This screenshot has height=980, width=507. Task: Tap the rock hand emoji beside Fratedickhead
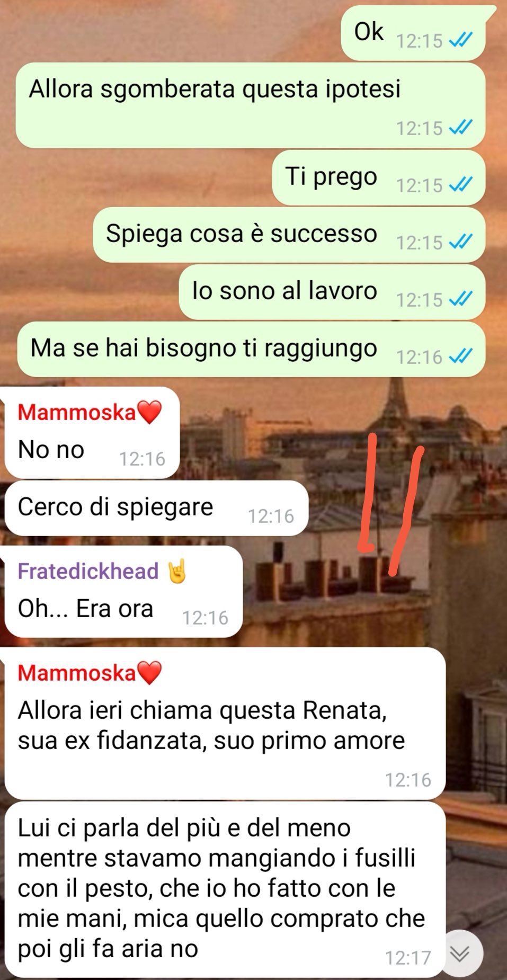[x=177, y=571]
